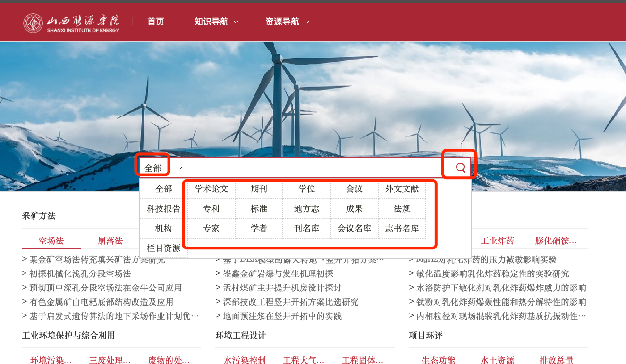The width and height of the screenshot is (626, 364).
Task: Select 学术论文 in the category list
Action: [211, 189]
